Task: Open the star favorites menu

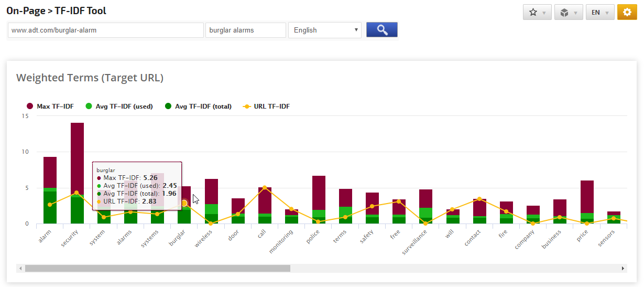Action: (x=537, y=12)
